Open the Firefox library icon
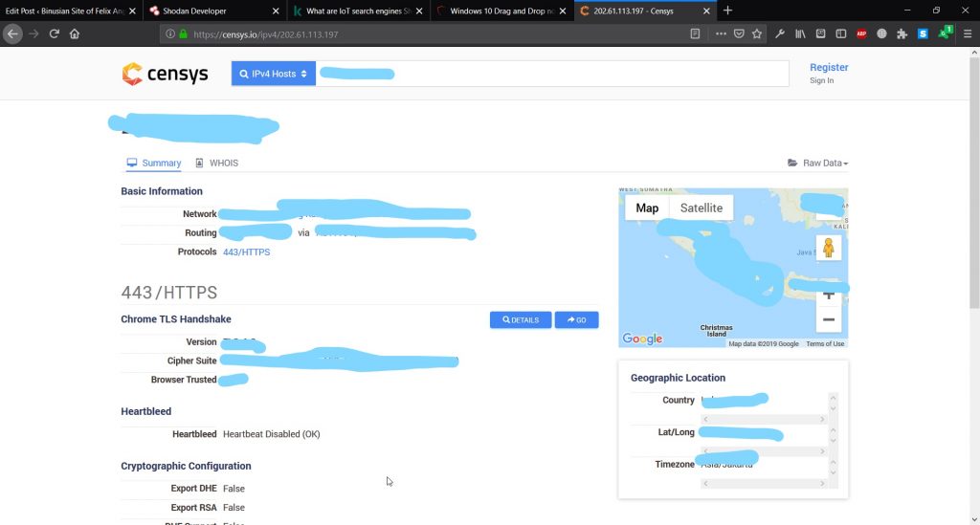The height and width of the screenshot is (525, 980). (x=800, y=33)
